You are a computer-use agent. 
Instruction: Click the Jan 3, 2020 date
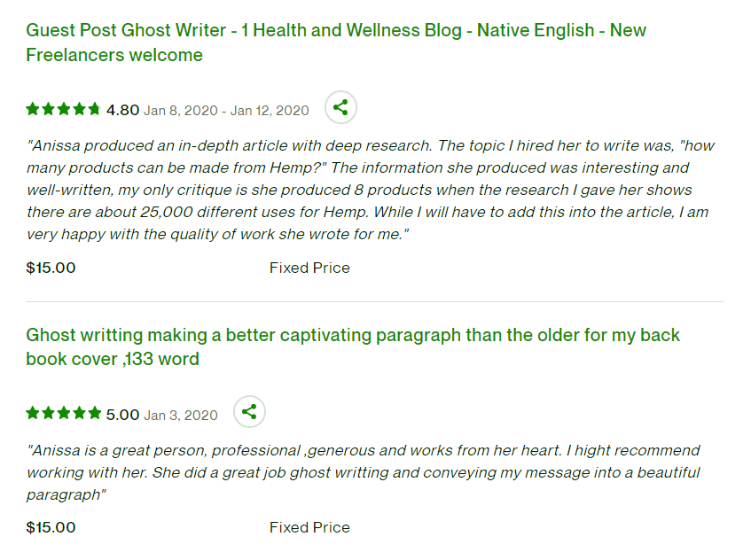[x=180, y=415]
